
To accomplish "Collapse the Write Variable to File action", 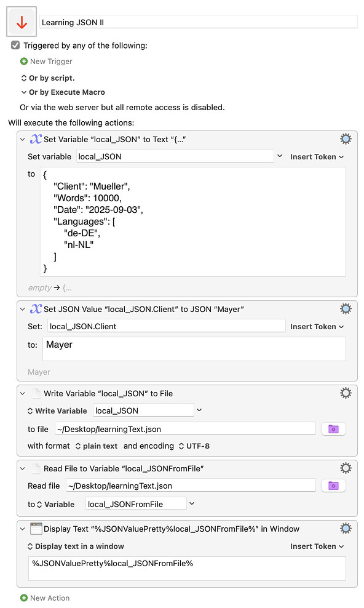I will pyautogui.click(x=23, y=394).
